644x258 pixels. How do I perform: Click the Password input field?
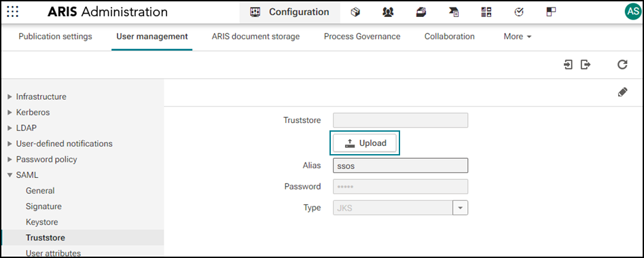tap(400, 187)
